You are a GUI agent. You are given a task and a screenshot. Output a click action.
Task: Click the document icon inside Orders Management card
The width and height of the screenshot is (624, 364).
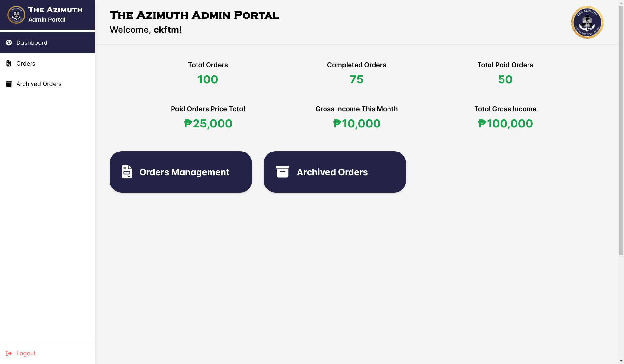127,172
